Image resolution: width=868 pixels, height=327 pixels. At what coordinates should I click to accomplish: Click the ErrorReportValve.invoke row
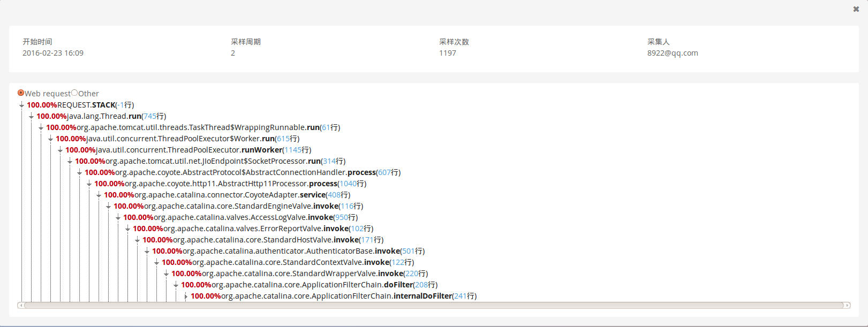[253, 229]
